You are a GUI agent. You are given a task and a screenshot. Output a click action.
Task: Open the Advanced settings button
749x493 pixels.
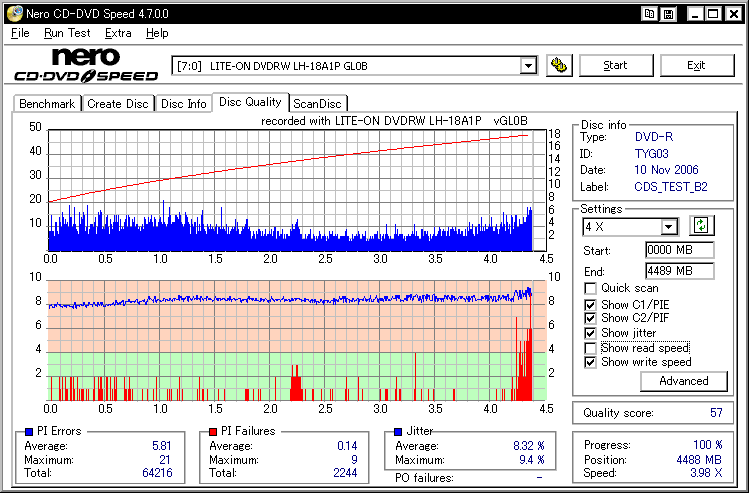coord(684,381)
